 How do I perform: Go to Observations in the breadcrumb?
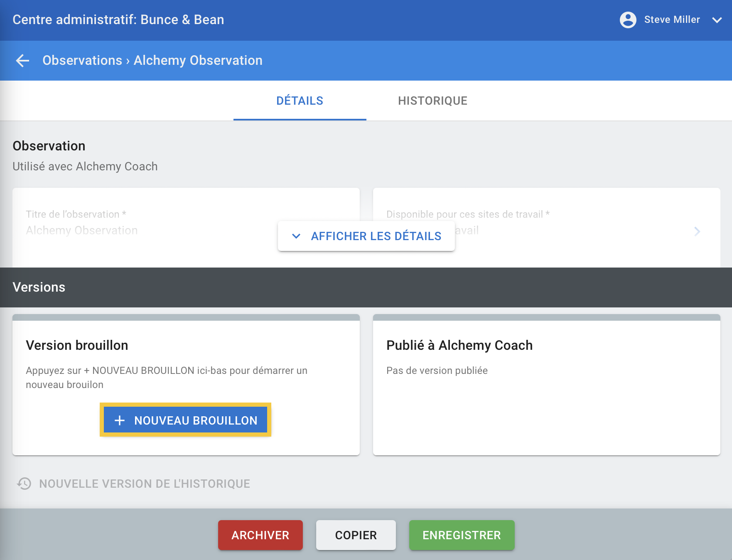(x=82, y=61)
